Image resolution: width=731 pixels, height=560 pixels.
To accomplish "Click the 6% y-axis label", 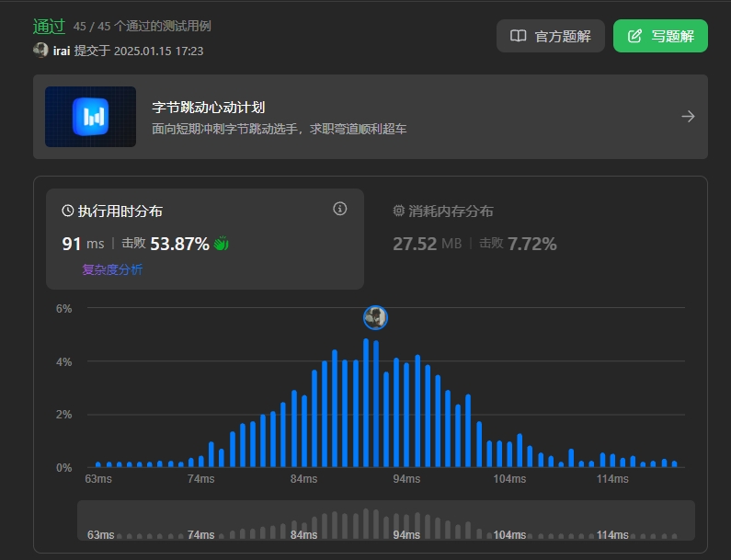I will click(x=63, y=309).
